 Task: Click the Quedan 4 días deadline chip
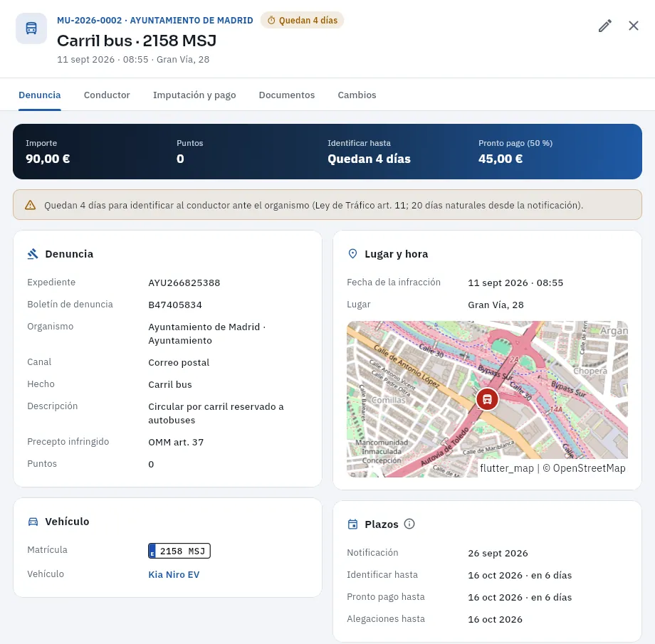tap(302, 20)
